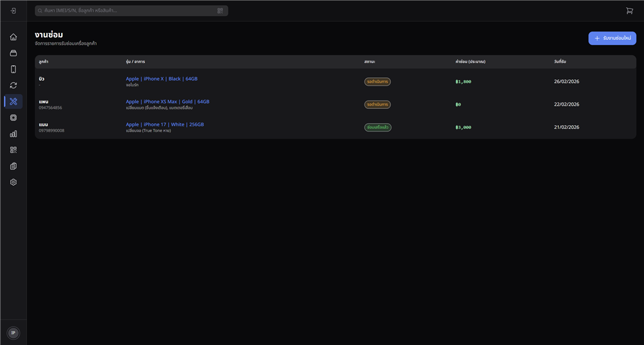This screenshot has height=345, width=644.
Task: Click the จอไมรัก symptom text
Action: (x=132, y=85)
